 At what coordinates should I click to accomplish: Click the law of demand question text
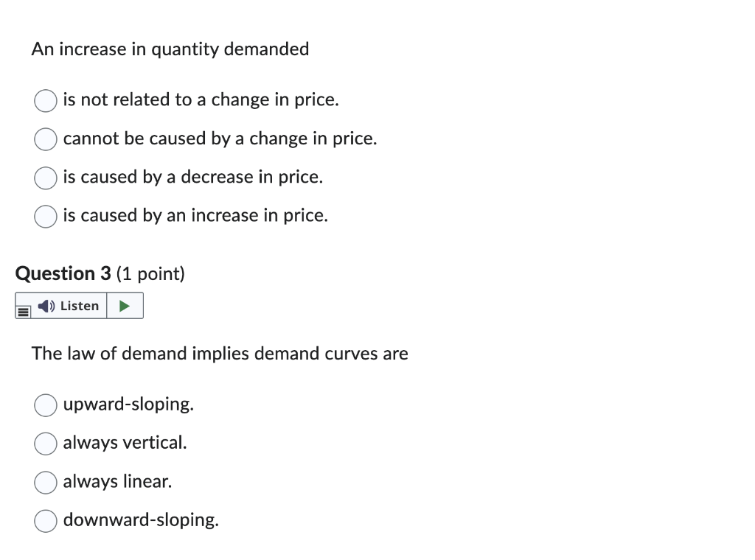(219, 353)
